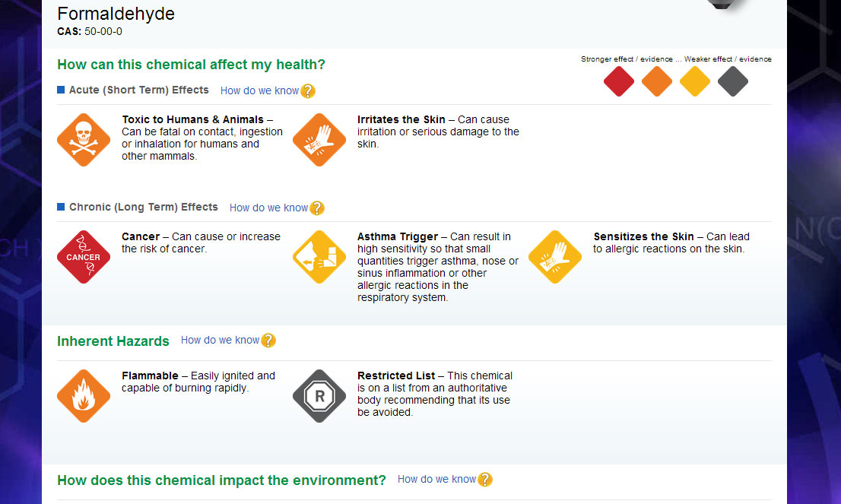Screen dimensions: 841x504
Task: Select the orange Flammable flame icon
Action: (84, 396)
